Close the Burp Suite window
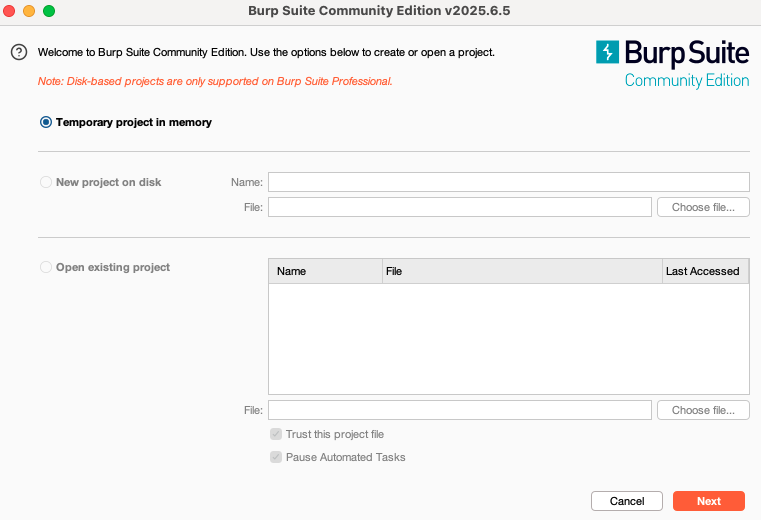This screenshot has width=761, height=520. tap(9, 11)
